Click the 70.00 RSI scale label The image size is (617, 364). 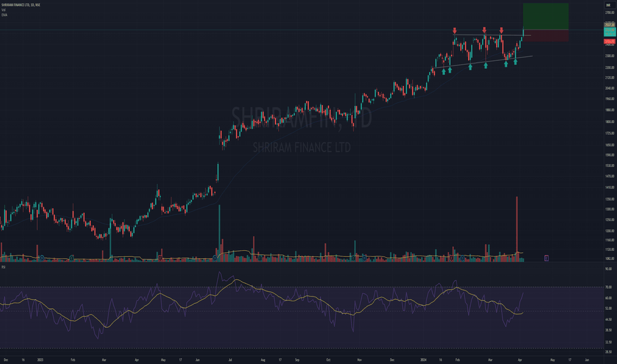pyautogui.click(x=608, y=287)
